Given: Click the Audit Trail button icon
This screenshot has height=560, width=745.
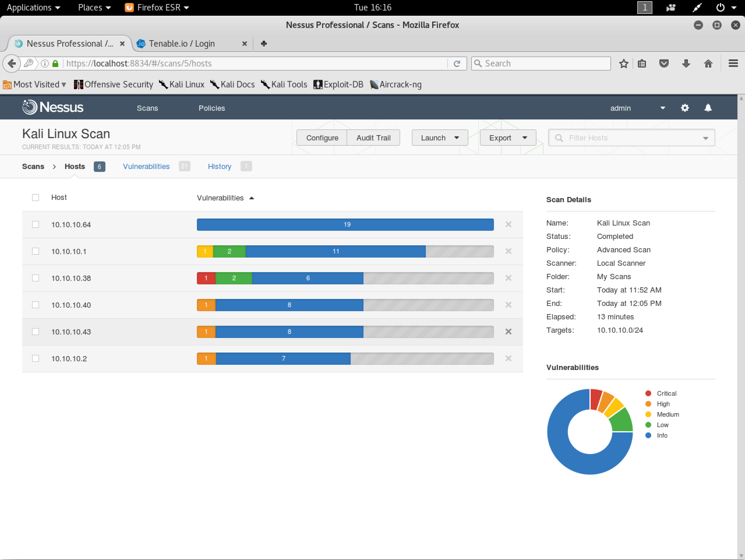Looking at the screenshot, I should click(x=373, y=138).
